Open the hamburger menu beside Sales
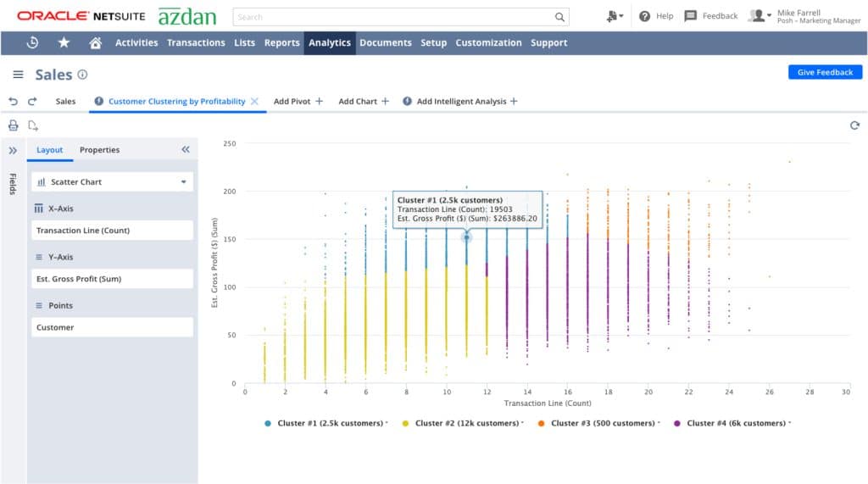The image size is (868, 484). point(19,75)
